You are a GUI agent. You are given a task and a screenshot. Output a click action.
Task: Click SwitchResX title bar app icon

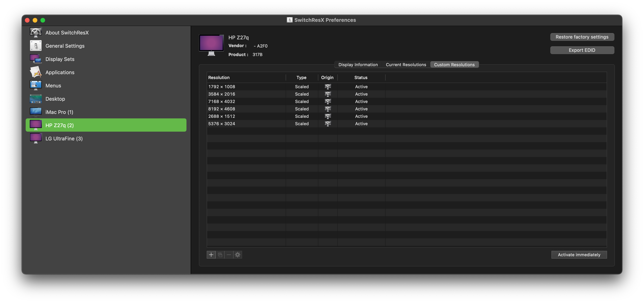click(290, 20)
